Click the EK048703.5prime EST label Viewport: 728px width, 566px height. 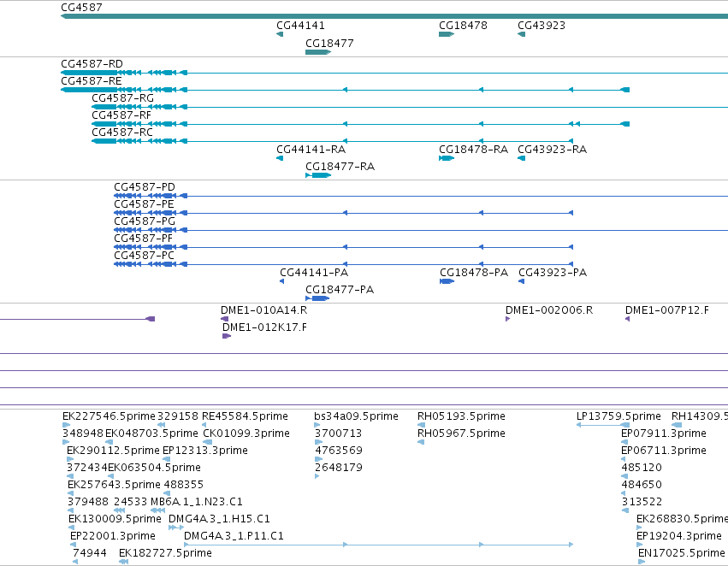coord(151,433)
